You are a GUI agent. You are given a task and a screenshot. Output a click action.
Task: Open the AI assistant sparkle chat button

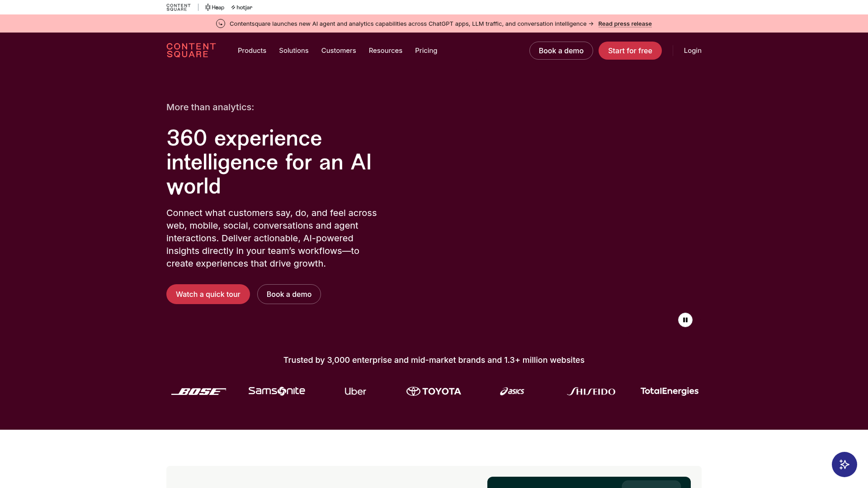(844, 465)
